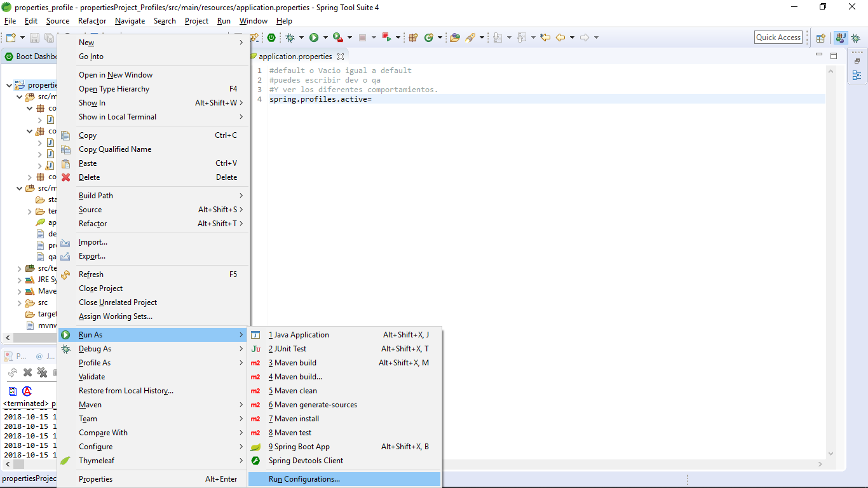This screenshot has height=488, width=868.
Task: Click the Back navigation arrow in toolbar
Action: (560, 37)
